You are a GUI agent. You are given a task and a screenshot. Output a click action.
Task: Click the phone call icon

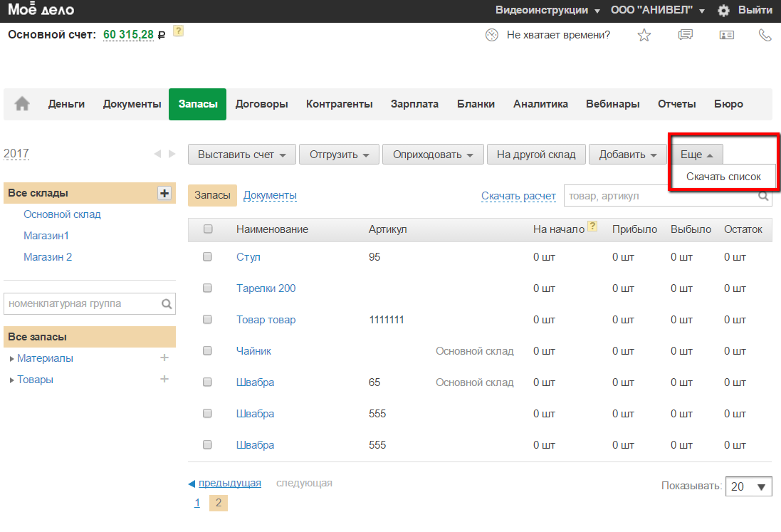click(765, 35)
